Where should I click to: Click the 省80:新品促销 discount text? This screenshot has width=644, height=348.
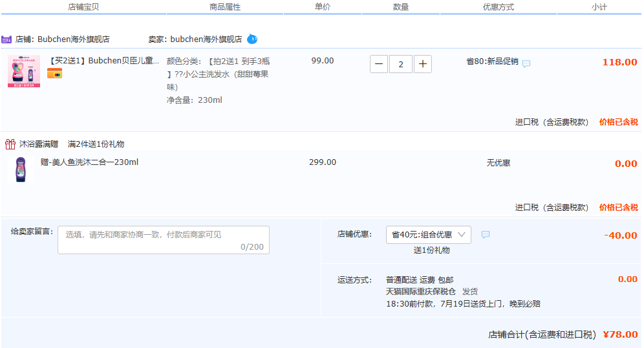pos(492,61)
